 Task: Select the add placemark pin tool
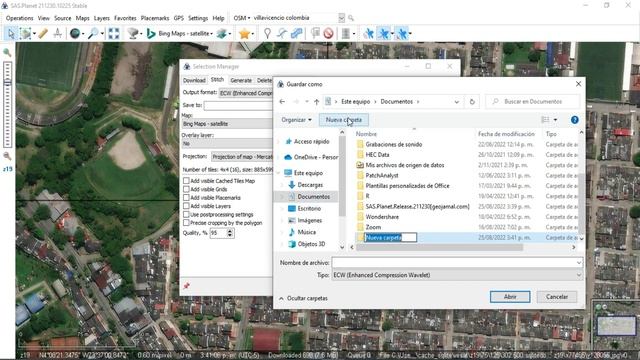pos(267,33)
